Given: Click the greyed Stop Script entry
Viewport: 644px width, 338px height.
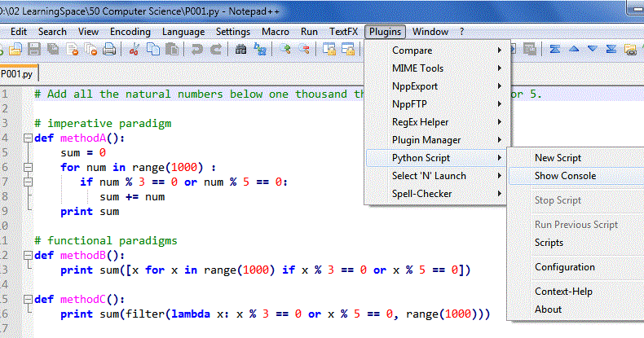Looking at the screenshot, I should click(576, 200).
